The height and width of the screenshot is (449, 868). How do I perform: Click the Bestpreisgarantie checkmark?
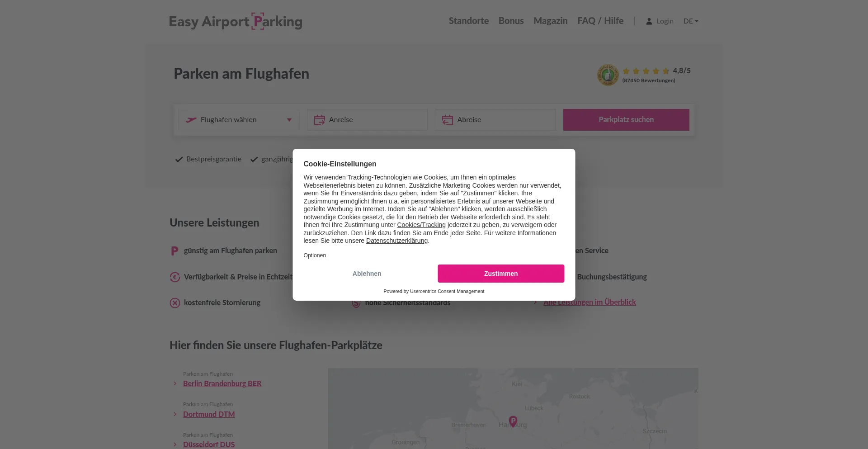click(179, 159)
